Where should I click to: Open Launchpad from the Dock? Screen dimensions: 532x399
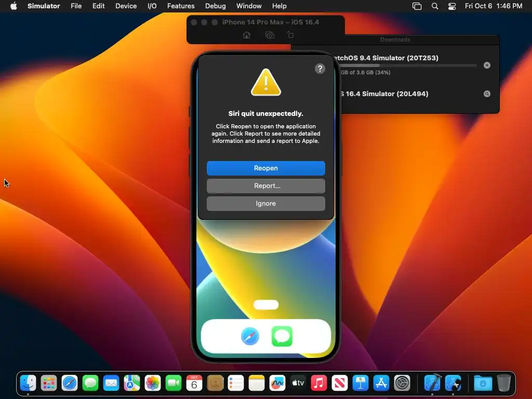(49, 383)
